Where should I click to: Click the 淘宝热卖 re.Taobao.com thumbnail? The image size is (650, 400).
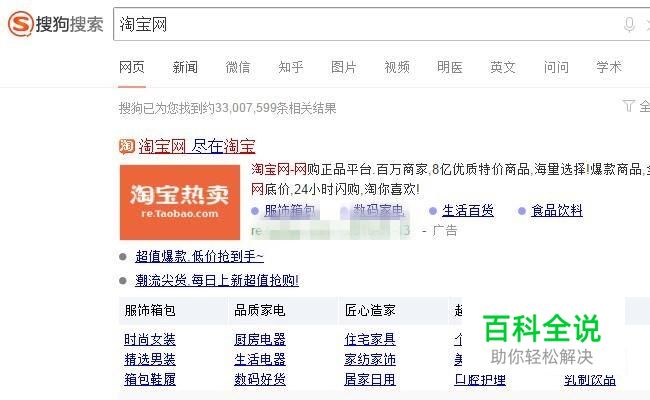180,202
